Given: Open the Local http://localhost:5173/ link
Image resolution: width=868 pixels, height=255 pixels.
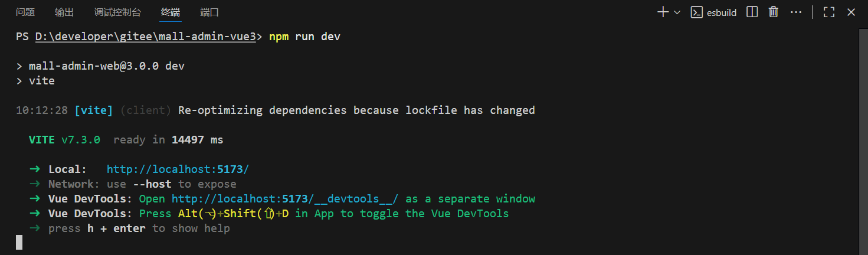Looking at the screenshot, I should coord(178,169).
